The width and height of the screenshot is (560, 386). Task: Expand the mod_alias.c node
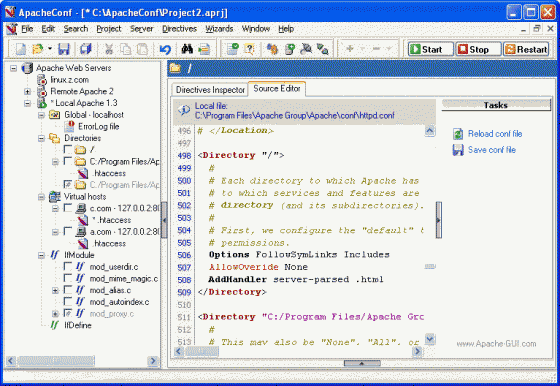(x=55, y=290)
